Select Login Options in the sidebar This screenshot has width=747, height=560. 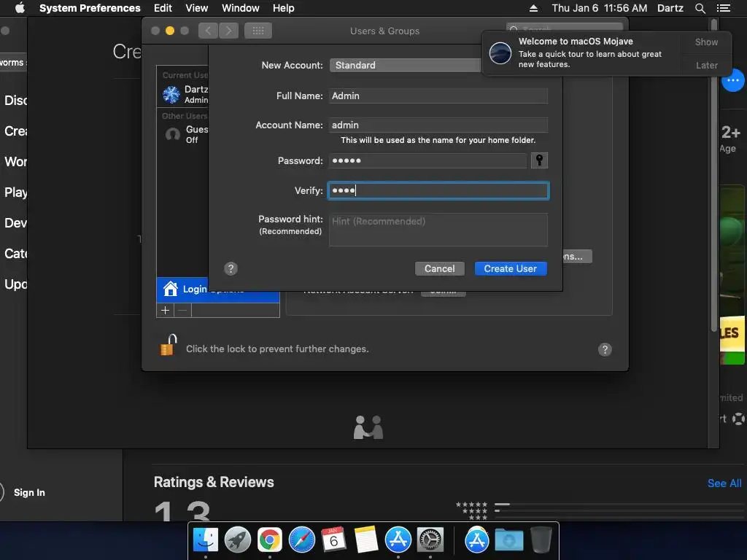(x=217, y=289)
